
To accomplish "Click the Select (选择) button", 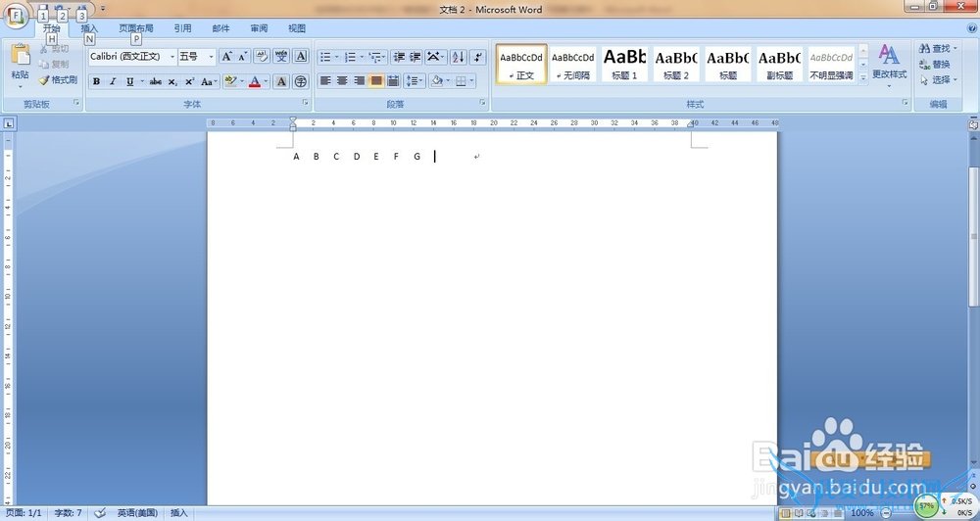I will (x=938, y=80).
